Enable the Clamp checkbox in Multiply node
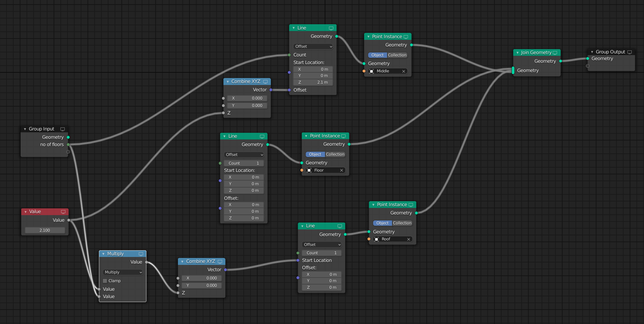644x324 pixels. [x=105, y=281]
